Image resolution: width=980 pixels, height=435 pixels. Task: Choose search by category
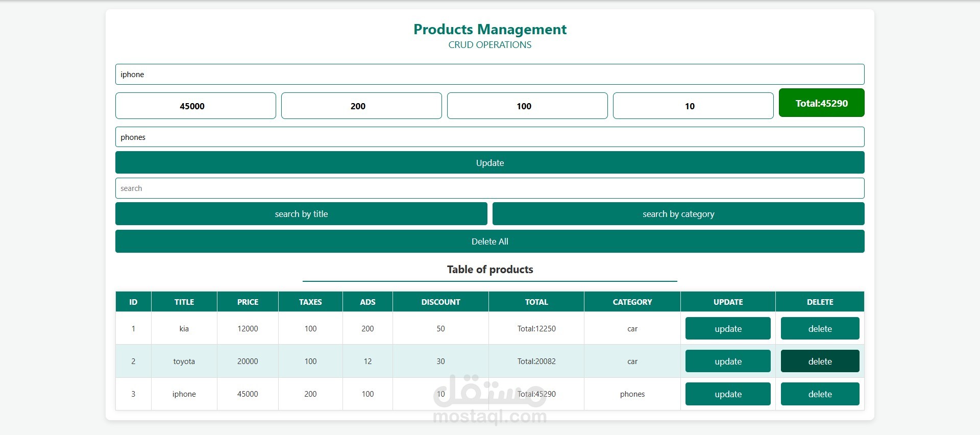(x=678, y=214)
